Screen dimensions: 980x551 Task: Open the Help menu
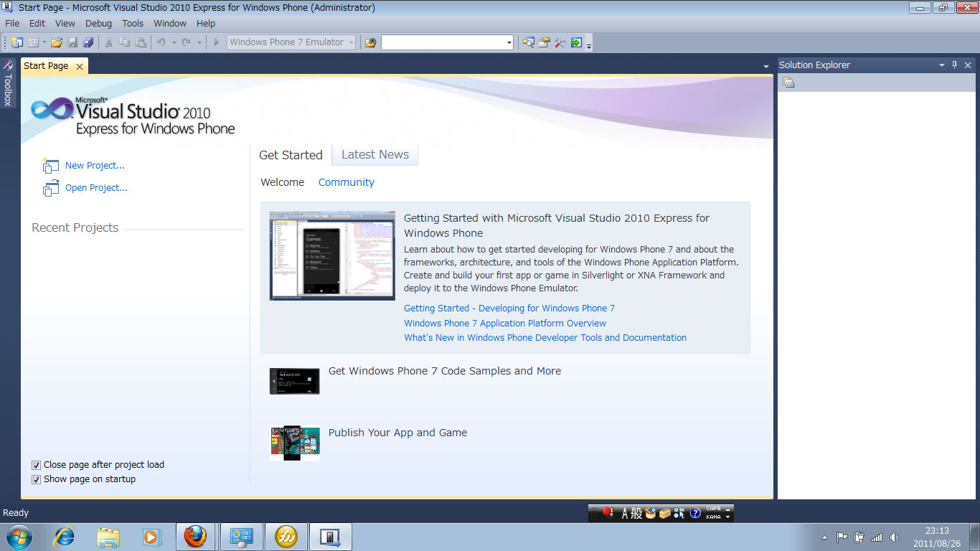pos(206,23)
